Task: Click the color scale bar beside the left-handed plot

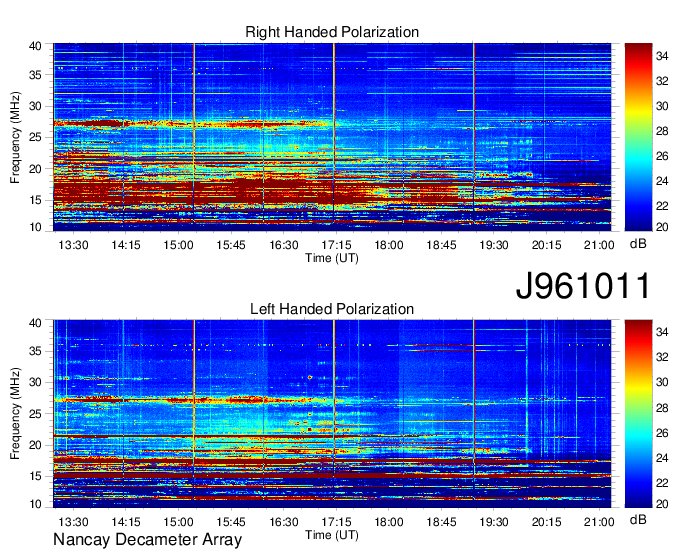Action: (638, 414)
